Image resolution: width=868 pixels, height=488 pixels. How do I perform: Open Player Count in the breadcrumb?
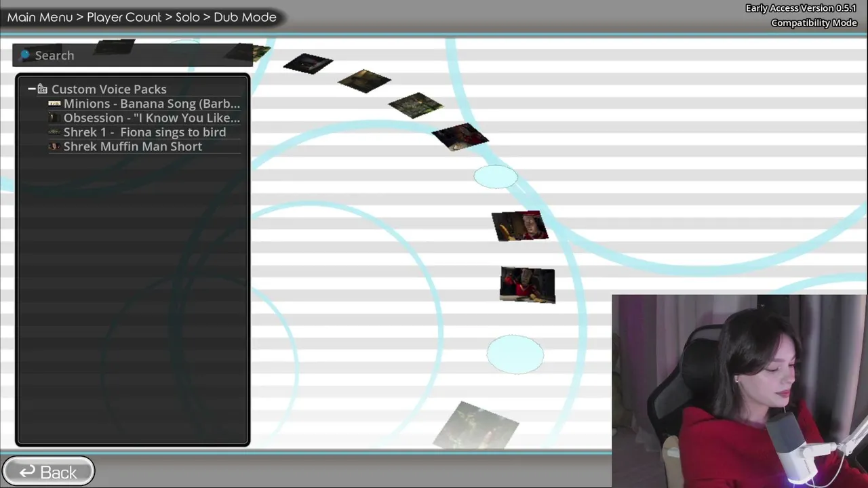[124, 17]
